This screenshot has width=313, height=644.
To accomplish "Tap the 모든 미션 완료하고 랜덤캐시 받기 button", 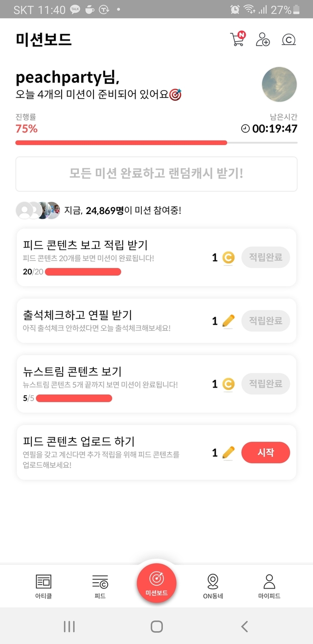I will click(x=156, y=174).
